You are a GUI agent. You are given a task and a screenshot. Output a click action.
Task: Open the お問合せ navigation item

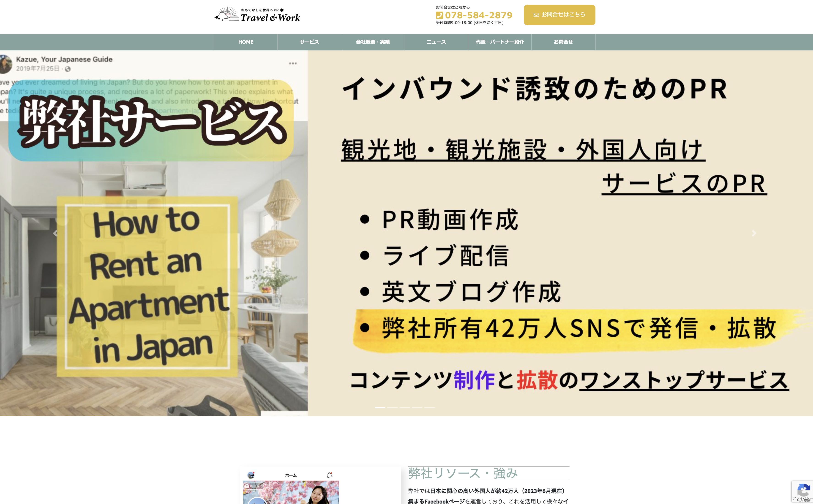coord(563,42)
